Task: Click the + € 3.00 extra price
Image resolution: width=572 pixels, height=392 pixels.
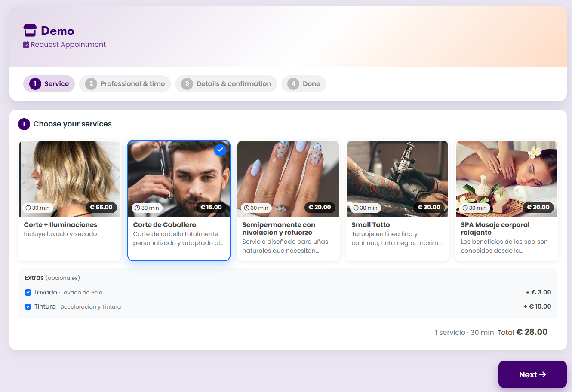Action: [538, 292]
